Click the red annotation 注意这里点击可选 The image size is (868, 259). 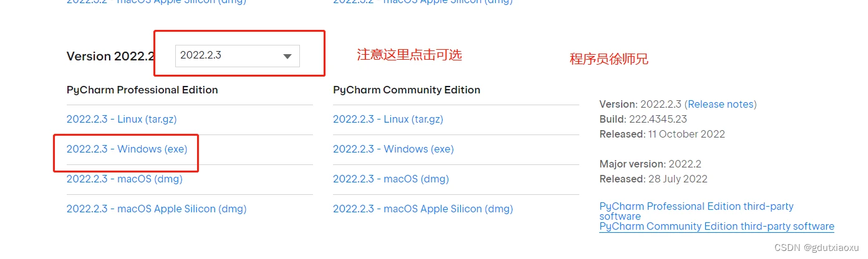[x=409, y=55]
